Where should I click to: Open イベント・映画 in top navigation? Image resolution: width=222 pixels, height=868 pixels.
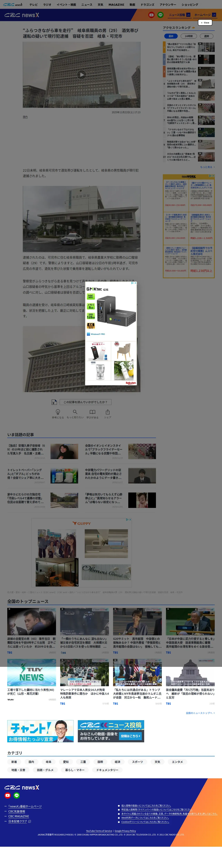pyautogui.click(x=66, y=5)
